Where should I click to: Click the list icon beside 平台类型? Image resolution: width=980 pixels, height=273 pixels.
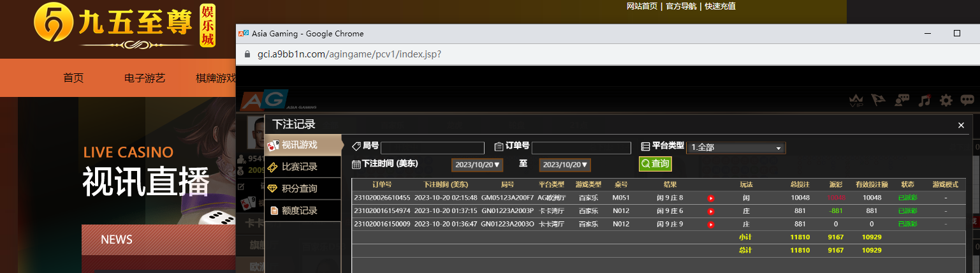645,146
